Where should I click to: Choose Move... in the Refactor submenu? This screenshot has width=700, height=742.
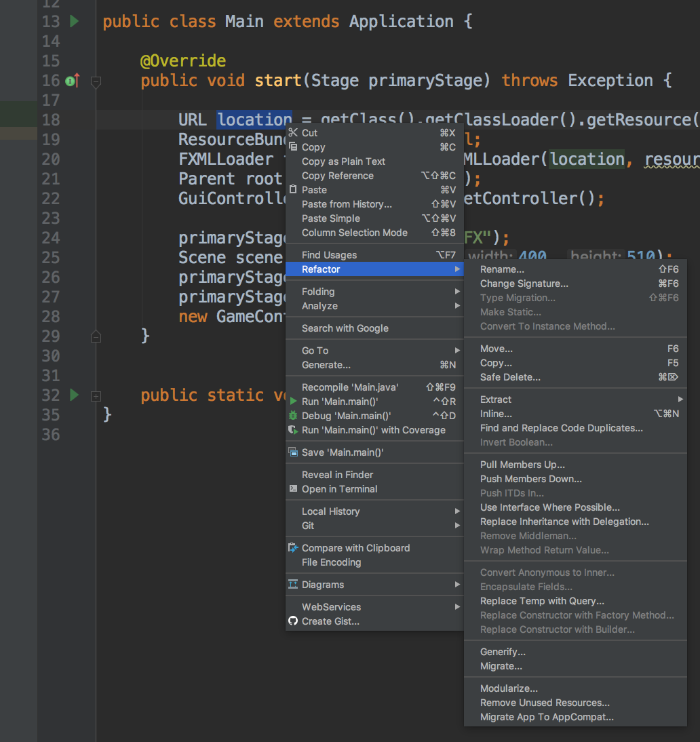pos(575,349)
